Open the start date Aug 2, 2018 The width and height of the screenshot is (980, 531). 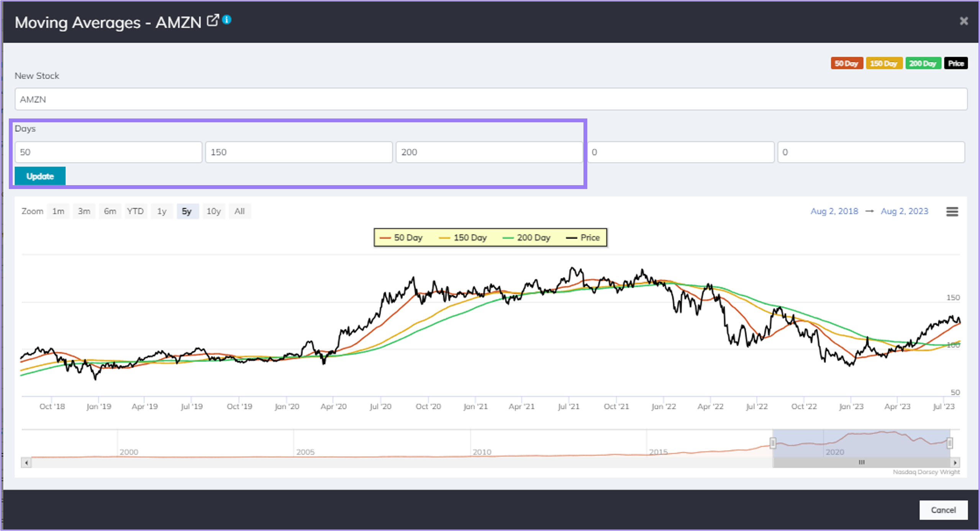point(834,211)
